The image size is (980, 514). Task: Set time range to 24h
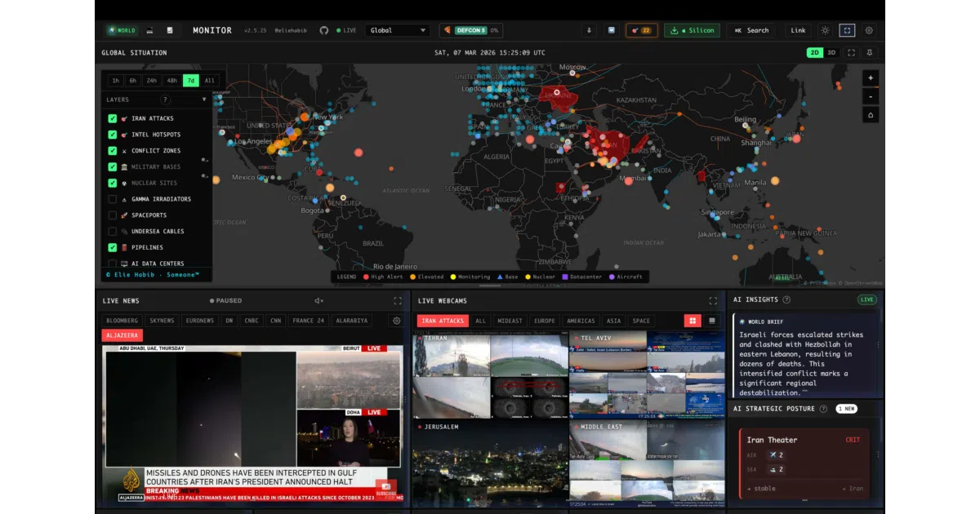[x=151, y=80]
